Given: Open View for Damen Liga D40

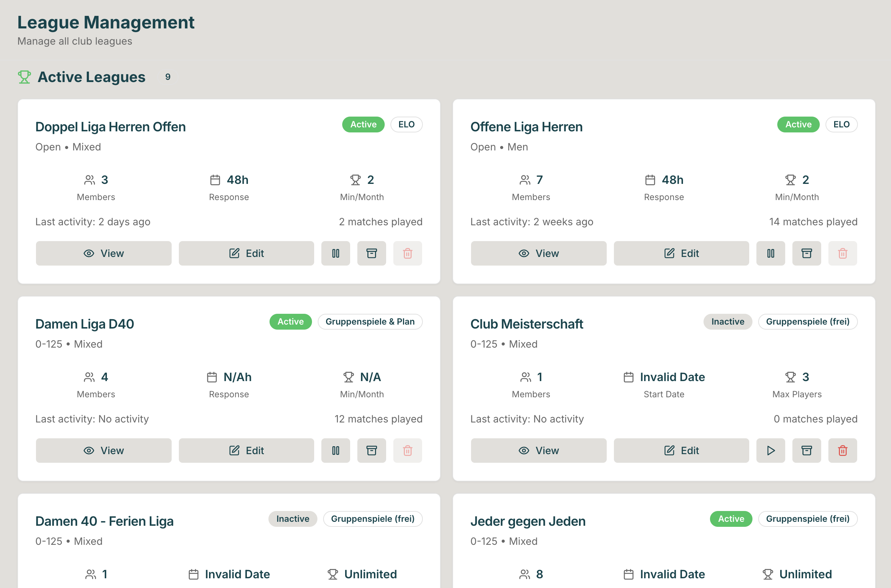Looking at the screenshot, I should point(104,451).
